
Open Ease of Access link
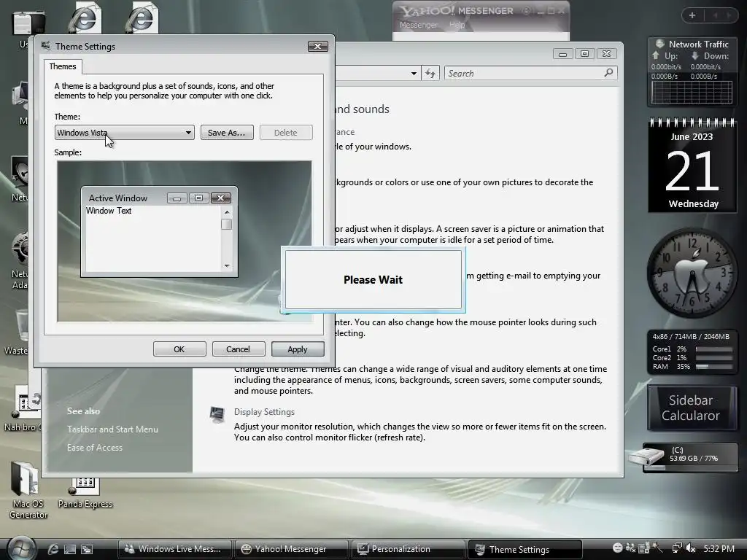tap(95, 448)
